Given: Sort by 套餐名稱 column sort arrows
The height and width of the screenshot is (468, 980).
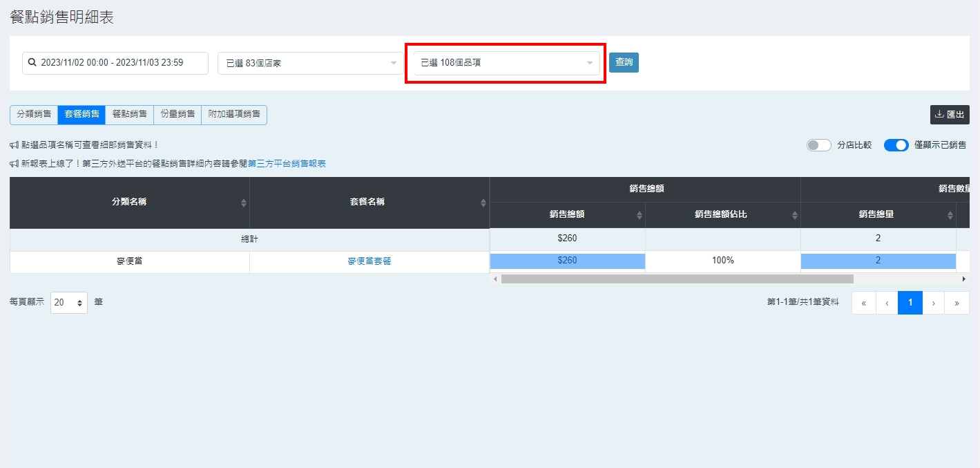Looking at the screenshot, I should (x=483, y=203).
